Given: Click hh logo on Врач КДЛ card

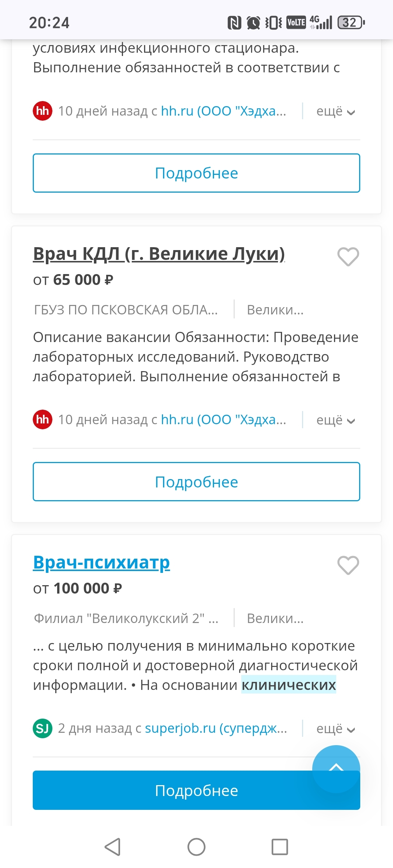Looking at the screenshot, I should (43, 419).
